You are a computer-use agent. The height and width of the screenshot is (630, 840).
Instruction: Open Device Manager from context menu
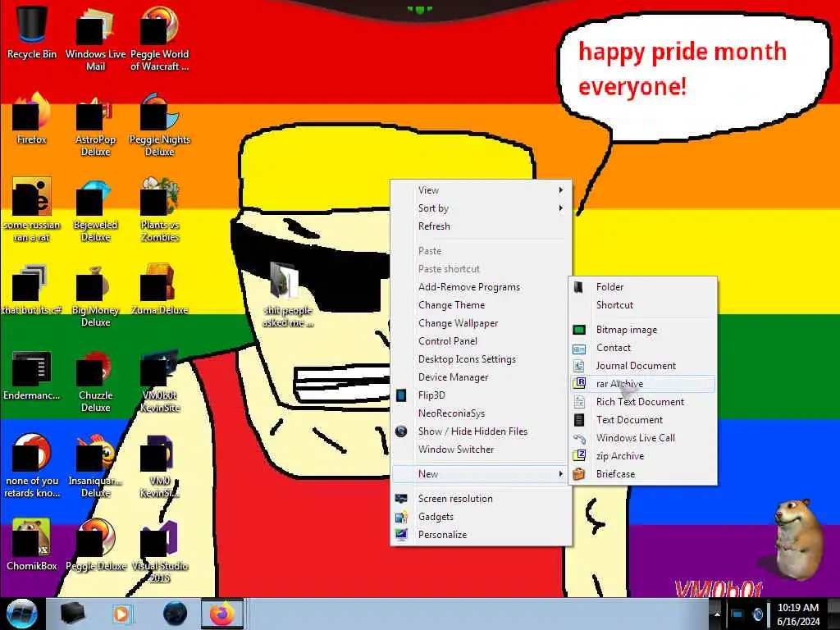click(x=482, y=377)
